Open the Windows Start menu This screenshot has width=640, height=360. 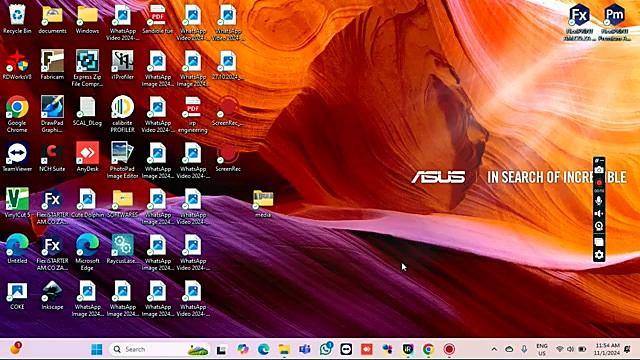click(x=97, y=349)
